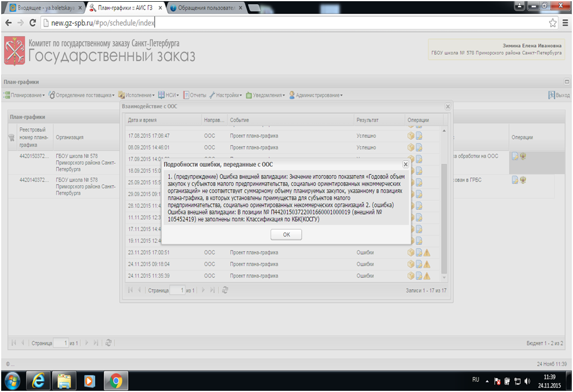Select «Ошибки» in 24.11.2015 11:35:39 row

pyautogui.click(x=365, y=276)
